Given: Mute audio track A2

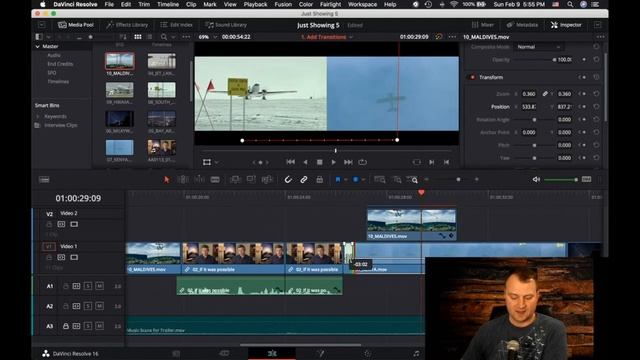Looking at the screenshot, I should [x=99, y=306].
